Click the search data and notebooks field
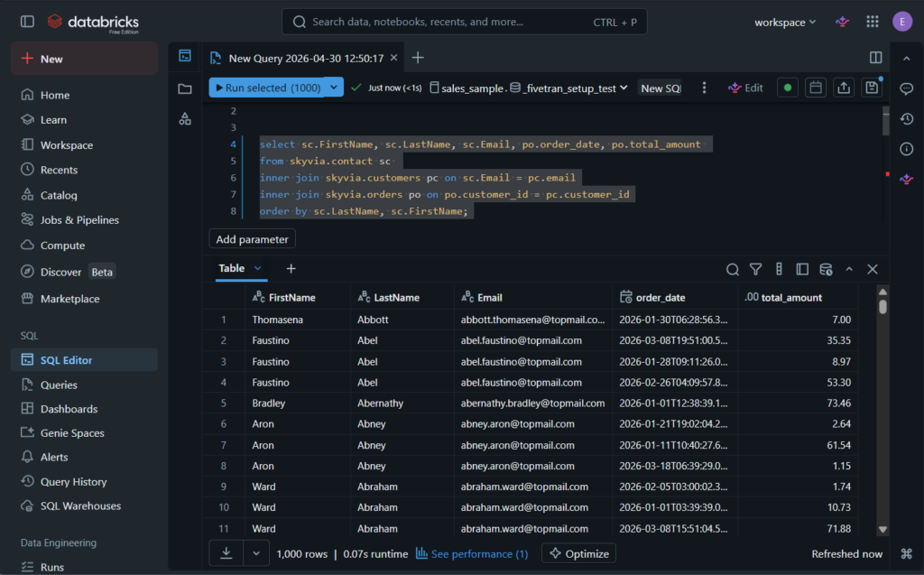924x575 pixels. tap(465, 22)
